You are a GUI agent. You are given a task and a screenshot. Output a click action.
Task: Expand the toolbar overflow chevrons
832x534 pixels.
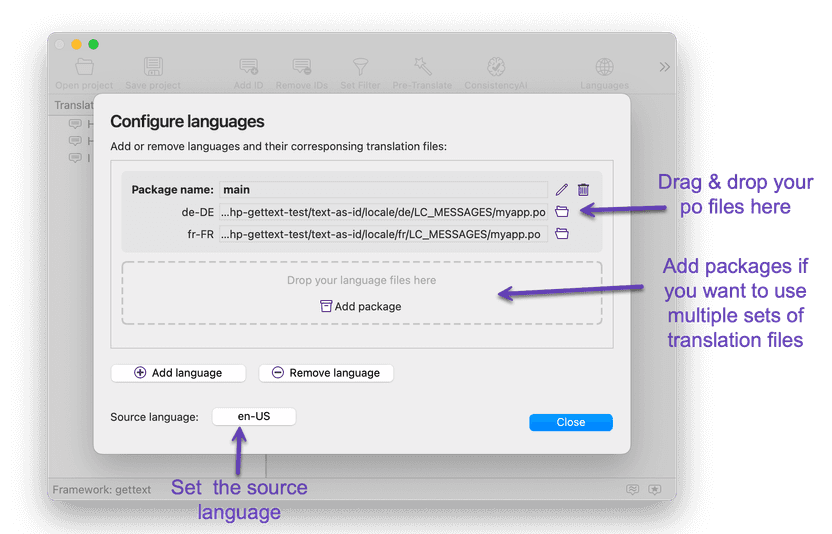[665, 67]
